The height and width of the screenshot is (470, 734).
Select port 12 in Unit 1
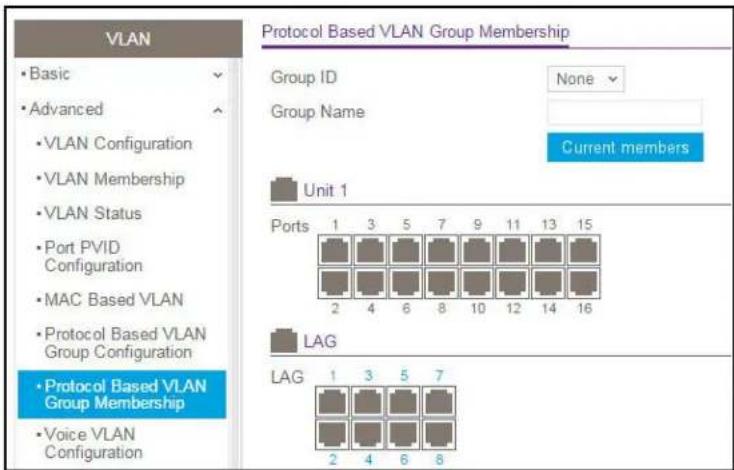pyautogui.click(x=513, y=283)
